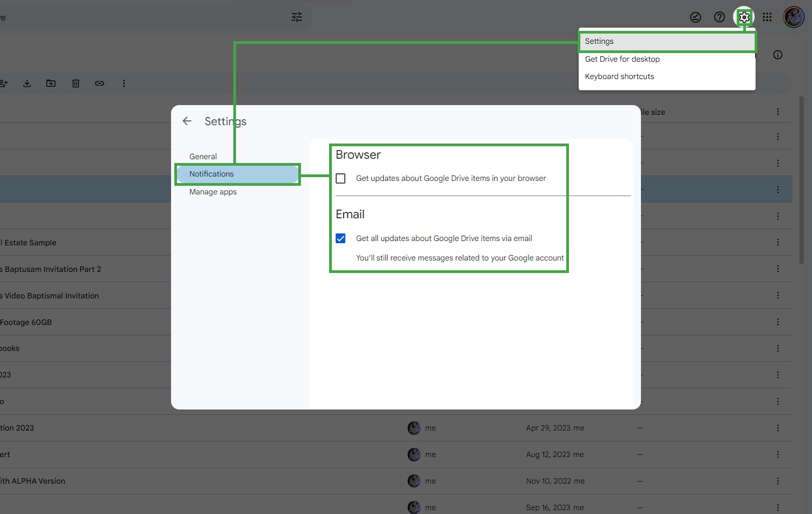Disable email updates about Drive items

click(340, 238)
